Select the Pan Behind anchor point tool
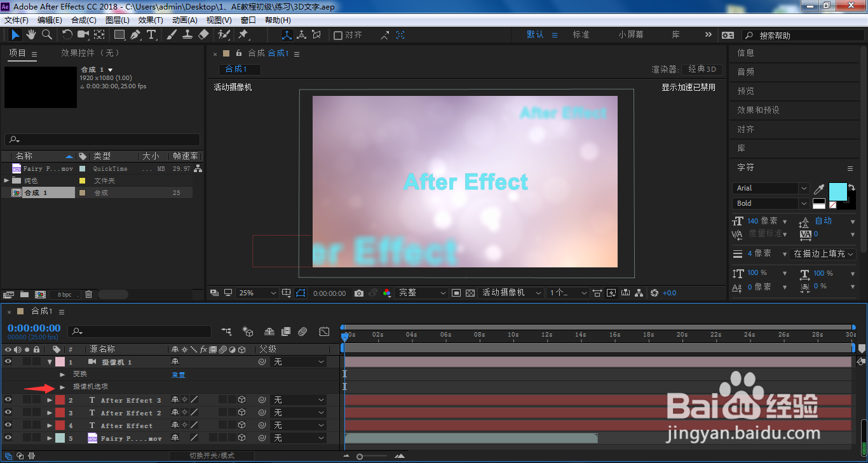This screenshot has width=868, height=463. click(x=100, y=35)
